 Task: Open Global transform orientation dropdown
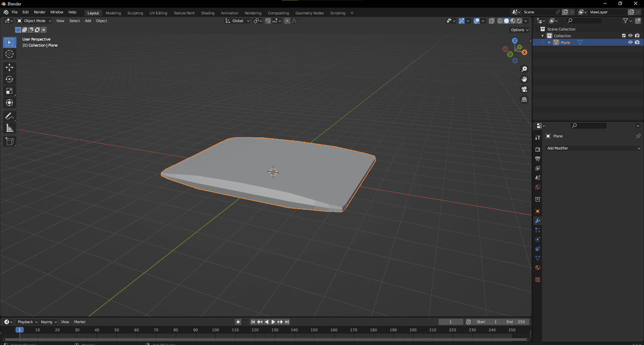[x=237, y=21]
